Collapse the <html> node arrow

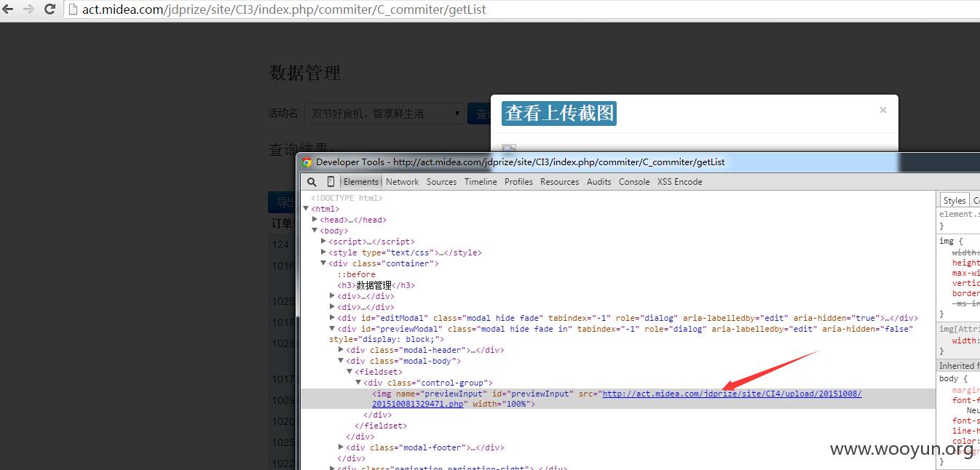point(306,209)
